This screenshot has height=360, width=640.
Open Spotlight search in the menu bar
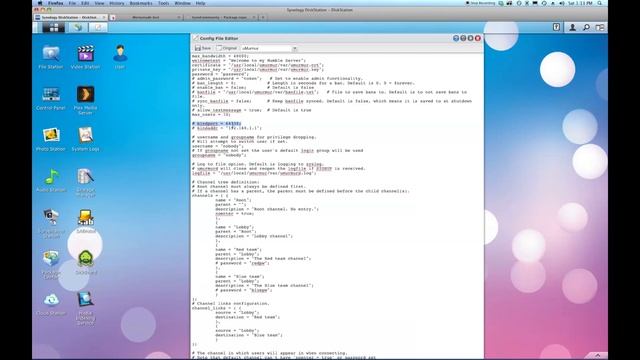tap(600, 3)
